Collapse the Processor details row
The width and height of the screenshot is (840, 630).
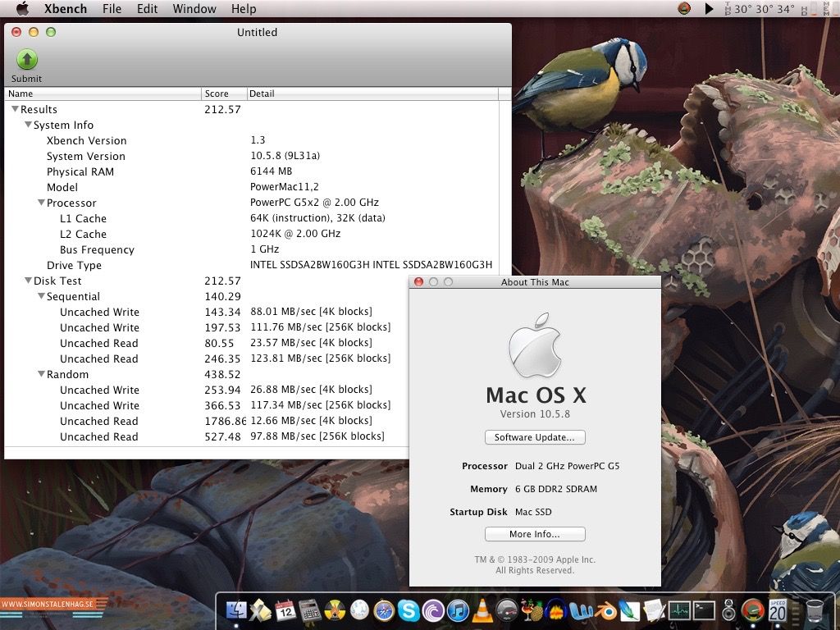pos(41,203)
